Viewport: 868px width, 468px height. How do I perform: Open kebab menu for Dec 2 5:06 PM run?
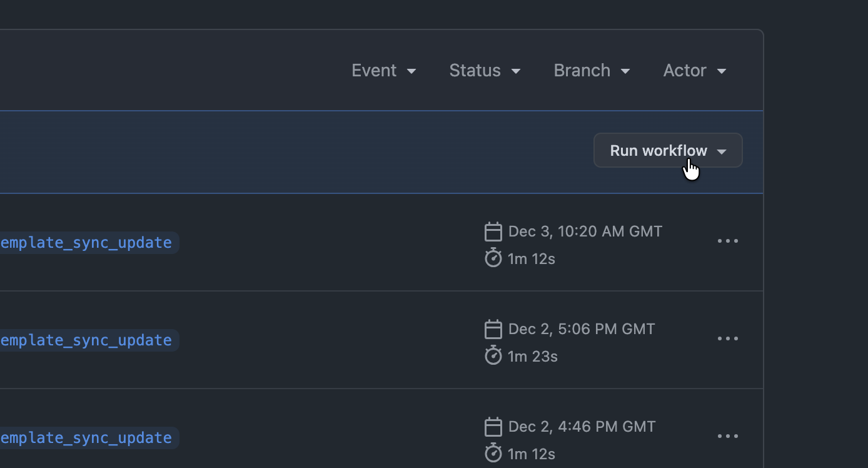click(x=727, y=339)
